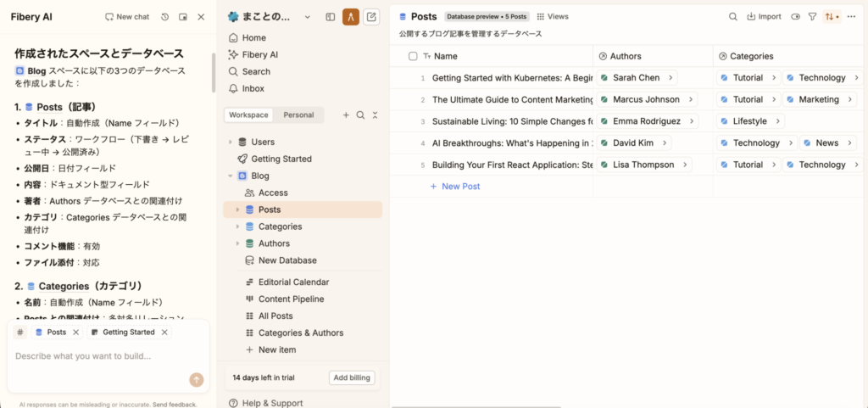Open the AI Breakthroughs post row
868x408 pixels.
pyautogui.click(x=512, y=143)
